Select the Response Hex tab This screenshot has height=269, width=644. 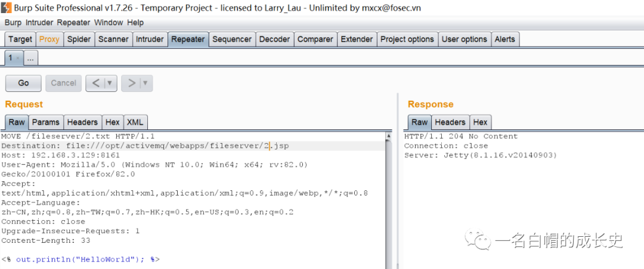pyautogui.click(x=480, y=122)
